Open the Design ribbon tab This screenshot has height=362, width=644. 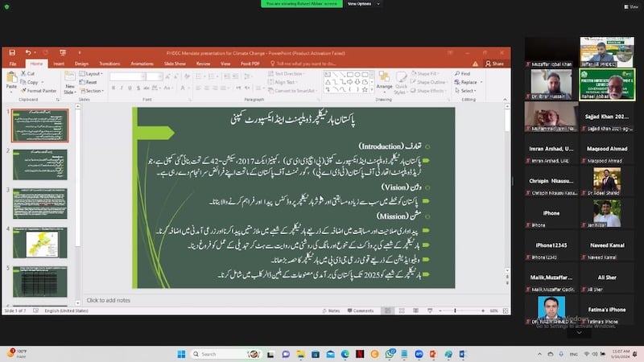pos(81,63)
